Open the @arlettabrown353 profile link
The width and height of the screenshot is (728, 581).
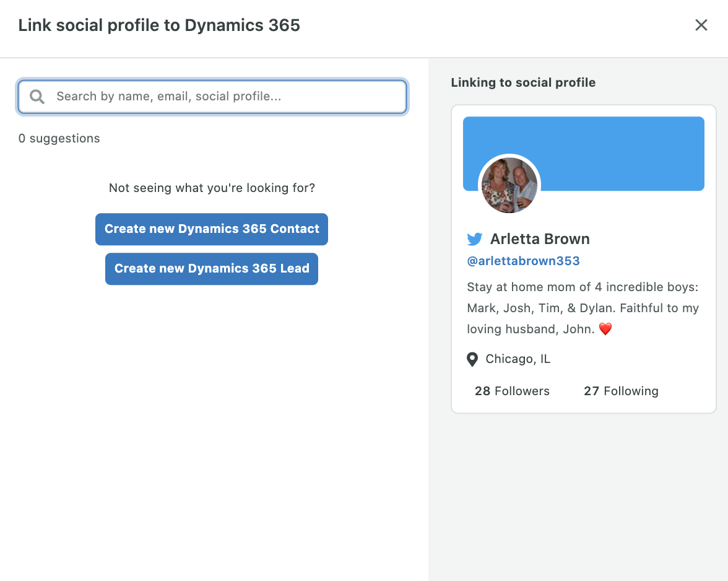[x=523, y=261]
